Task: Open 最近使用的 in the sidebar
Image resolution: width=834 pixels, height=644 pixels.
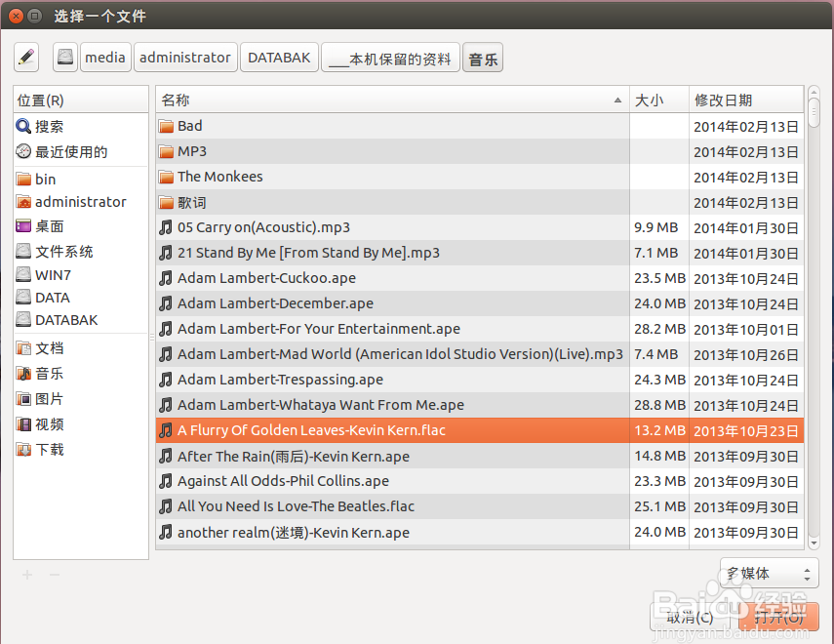Action: click(80, 151)
